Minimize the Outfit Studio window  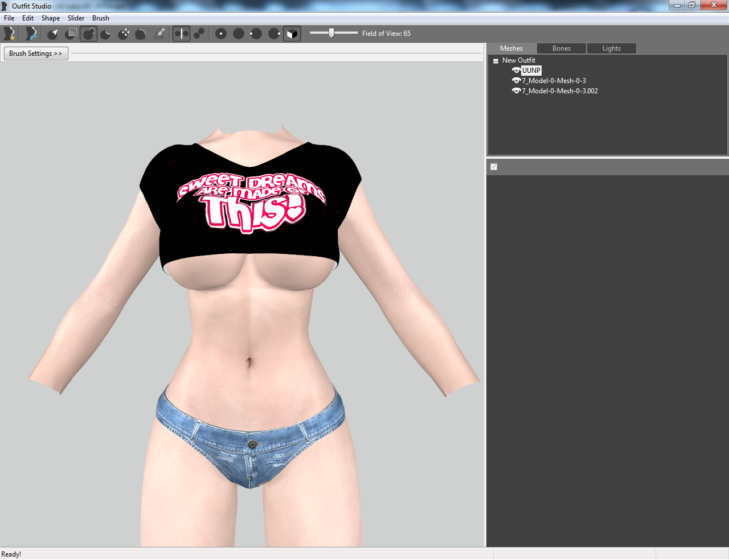(677, 5)
